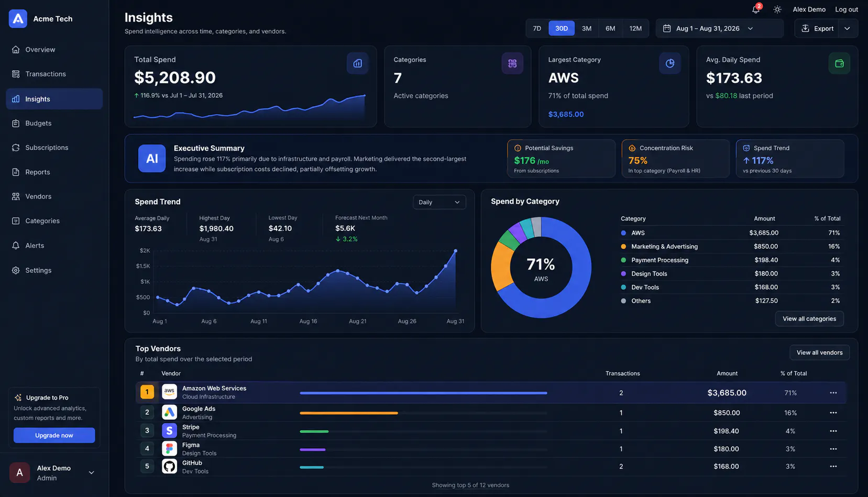The height and width of the screenshot is (497, 868).
Task: Click View all vendors button
Action: pos(819,352)
